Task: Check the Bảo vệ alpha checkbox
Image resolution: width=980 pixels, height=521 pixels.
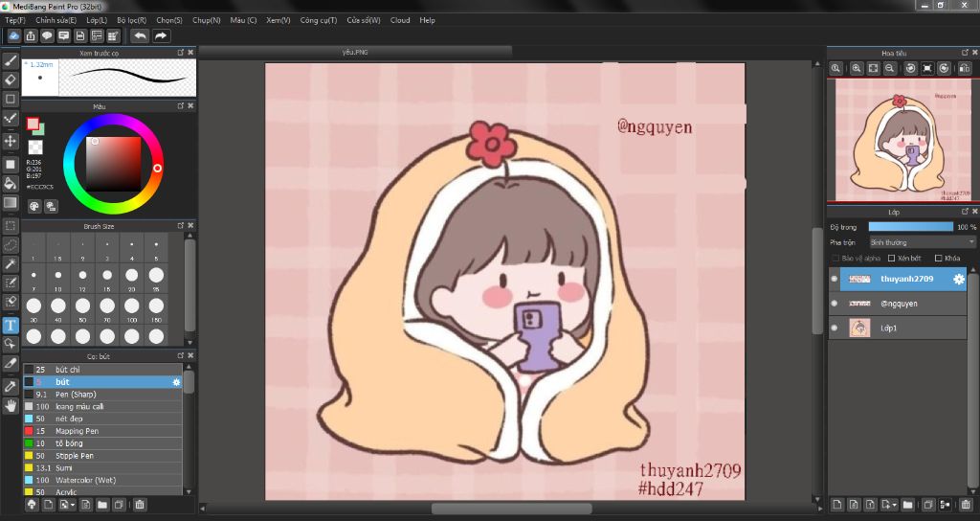Action: (835, 258)
